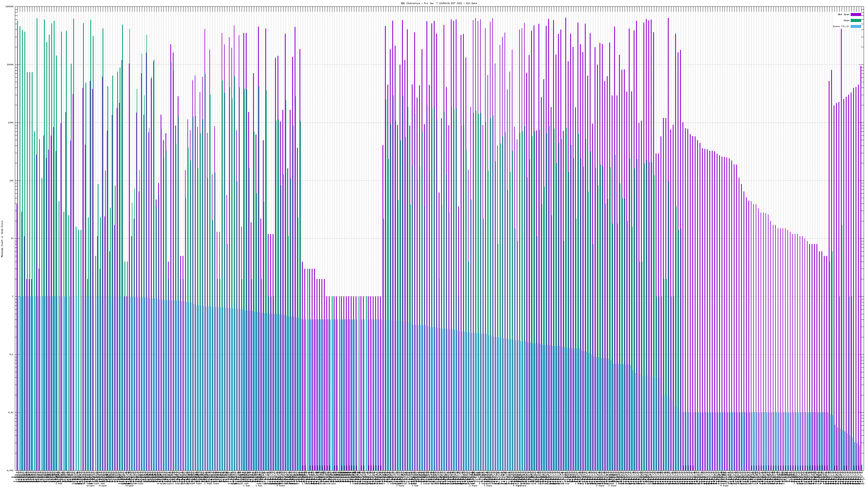This screenshot has width=868, height=488.
Task: Click the 10 y-axis tick label
Action: click(12, 239)
